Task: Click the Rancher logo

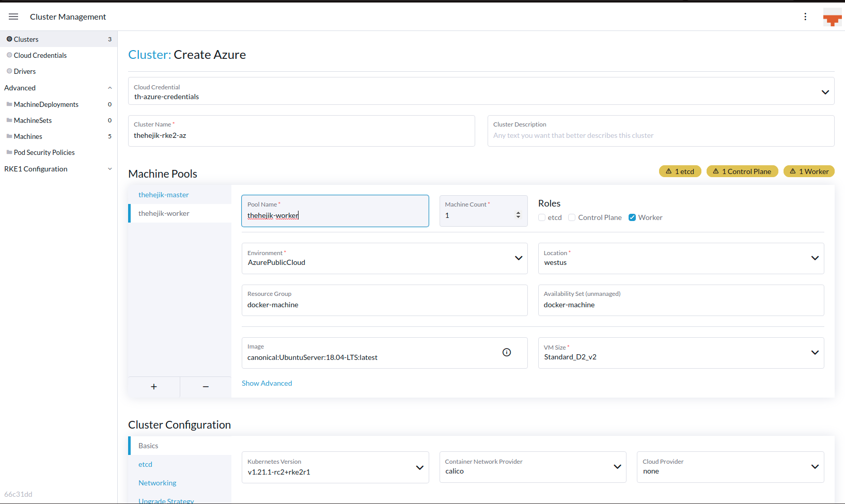Action: pos(832,17)
